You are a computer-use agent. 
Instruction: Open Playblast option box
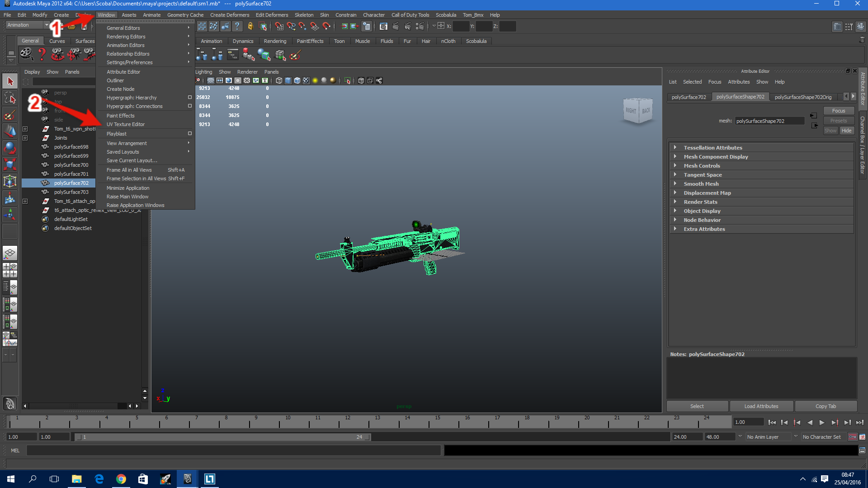[x=190, y=134]
